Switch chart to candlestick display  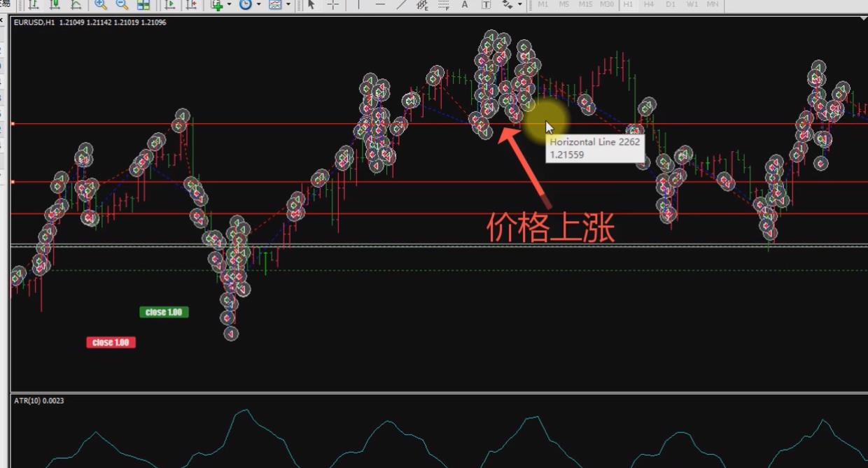pyautogui.click(x=55, y=5)
